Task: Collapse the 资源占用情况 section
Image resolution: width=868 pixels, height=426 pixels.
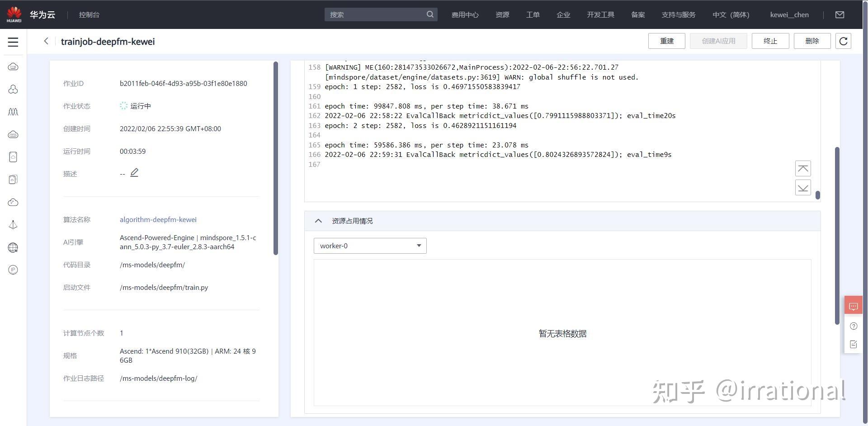Action: tap(318, 221)
